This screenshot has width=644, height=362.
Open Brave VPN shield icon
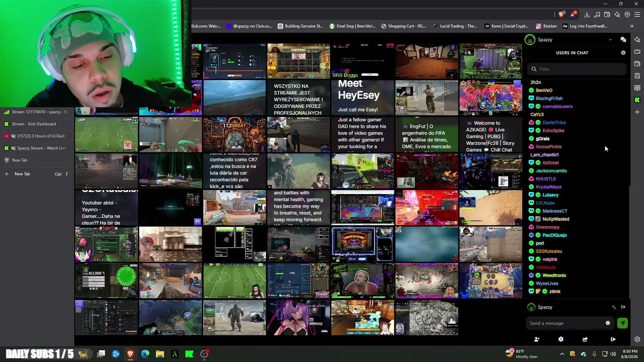627,15
